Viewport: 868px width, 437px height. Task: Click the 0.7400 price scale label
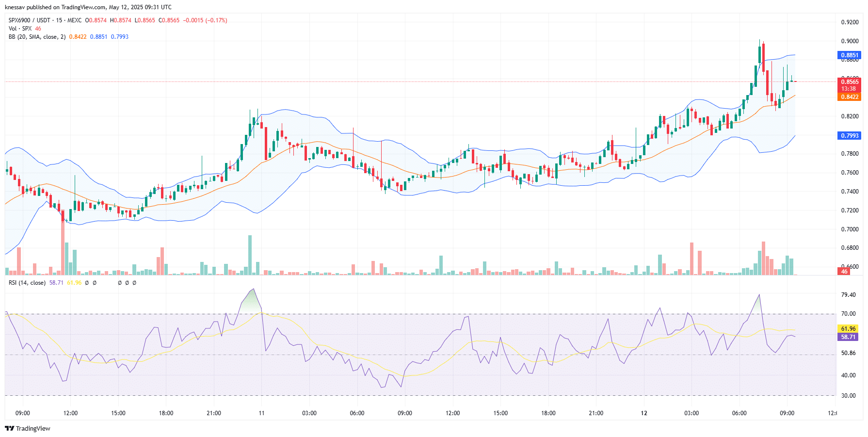coord(850,192)
